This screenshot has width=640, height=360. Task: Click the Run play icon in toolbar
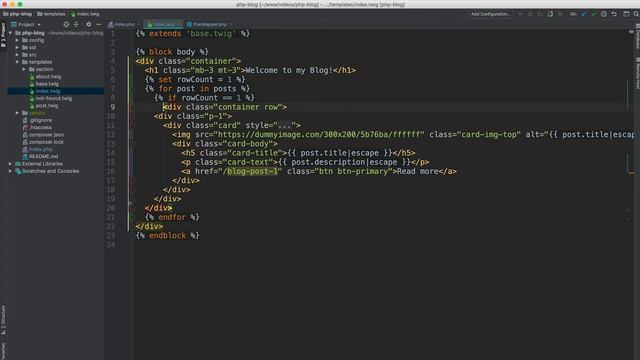tap(520, 14)
